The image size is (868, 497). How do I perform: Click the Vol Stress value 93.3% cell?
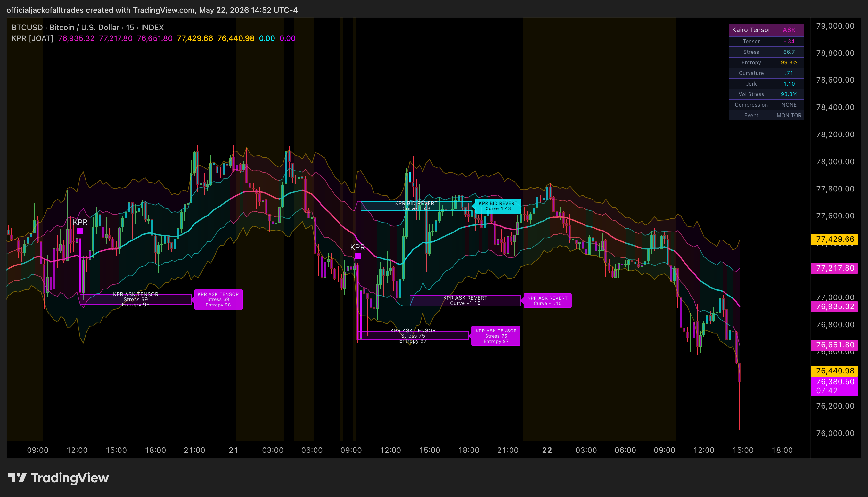789,94
